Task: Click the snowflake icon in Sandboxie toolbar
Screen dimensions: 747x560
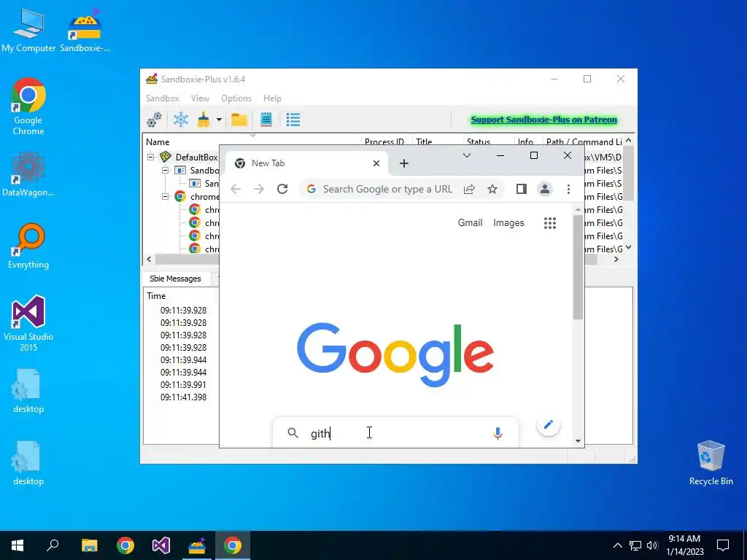Action: [181, 120]
